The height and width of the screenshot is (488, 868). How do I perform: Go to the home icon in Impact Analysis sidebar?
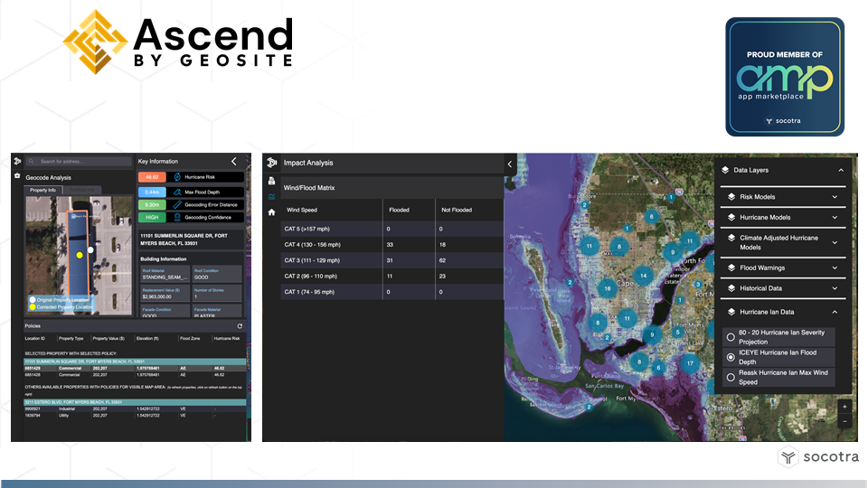coord(271,211)
